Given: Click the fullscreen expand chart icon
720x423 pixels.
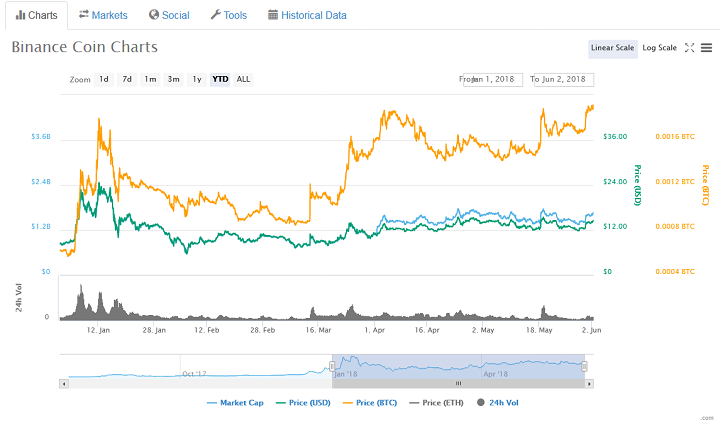Looking at the screenshot, I should [x=689, y=48].
